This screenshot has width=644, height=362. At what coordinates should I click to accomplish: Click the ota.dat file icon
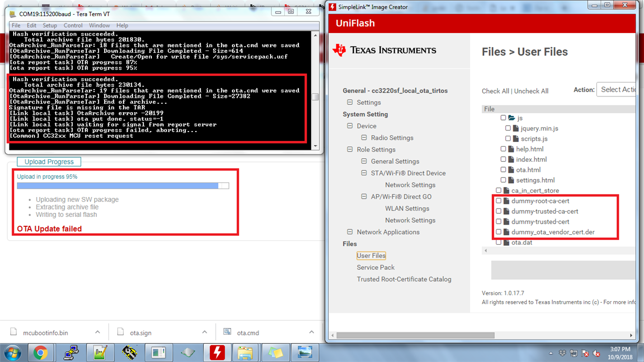[506, 243]
